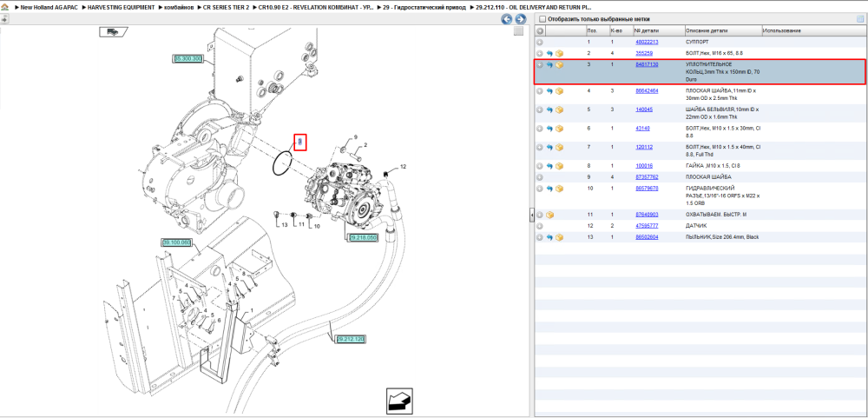Screen dimensions: 868x418
Task: Open part number link 140045
Action: click(x=644, y=109)
